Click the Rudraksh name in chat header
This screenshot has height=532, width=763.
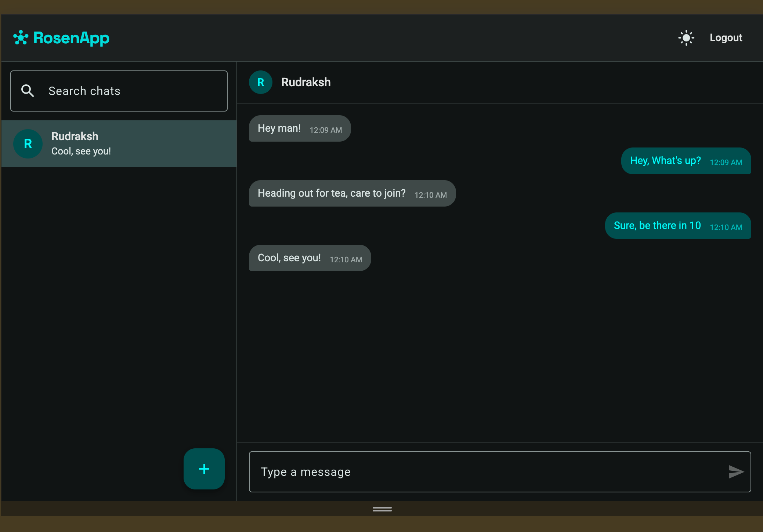pos(306,82)
